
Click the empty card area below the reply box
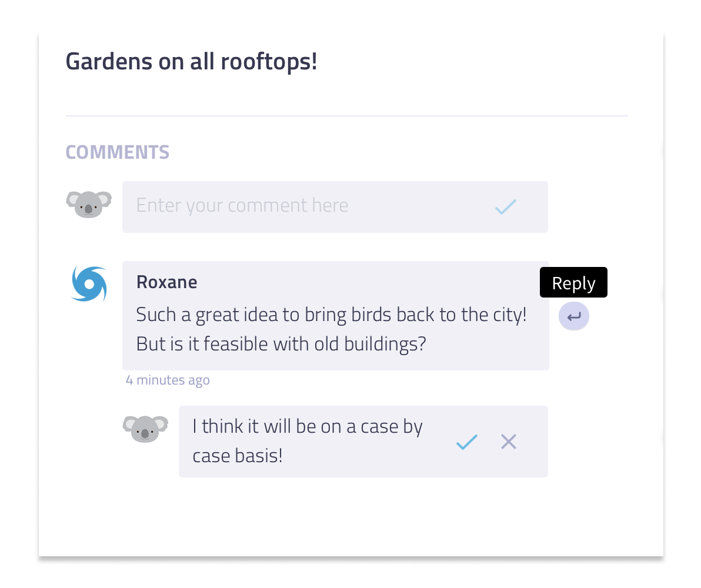pos(351,516)
